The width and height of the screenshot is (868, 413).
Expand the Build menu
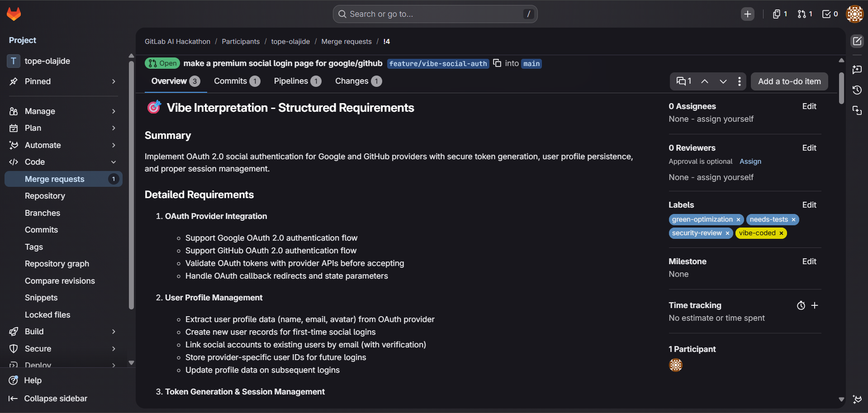pyautogui.click(x=63, y=332)
